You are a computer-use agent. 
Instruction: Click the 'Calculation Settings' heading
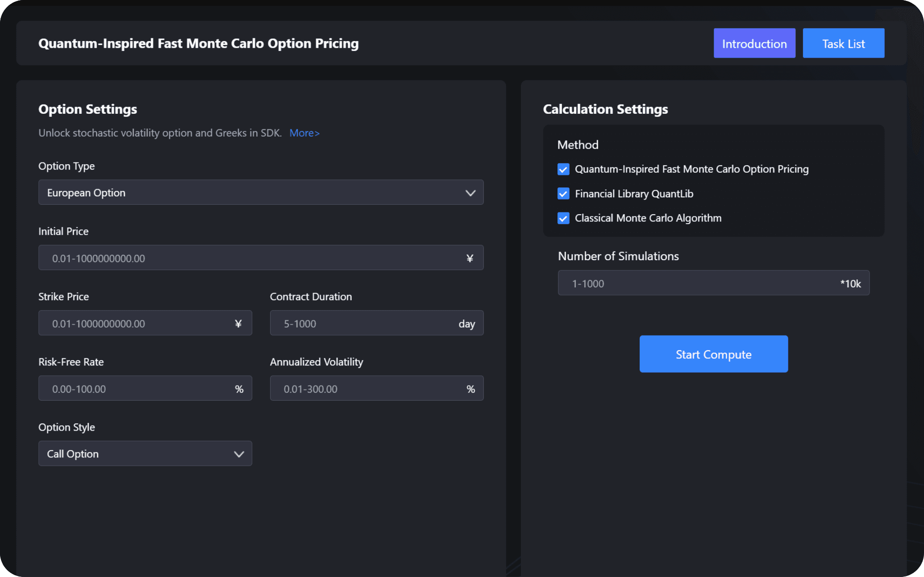(x=606, y=109)
